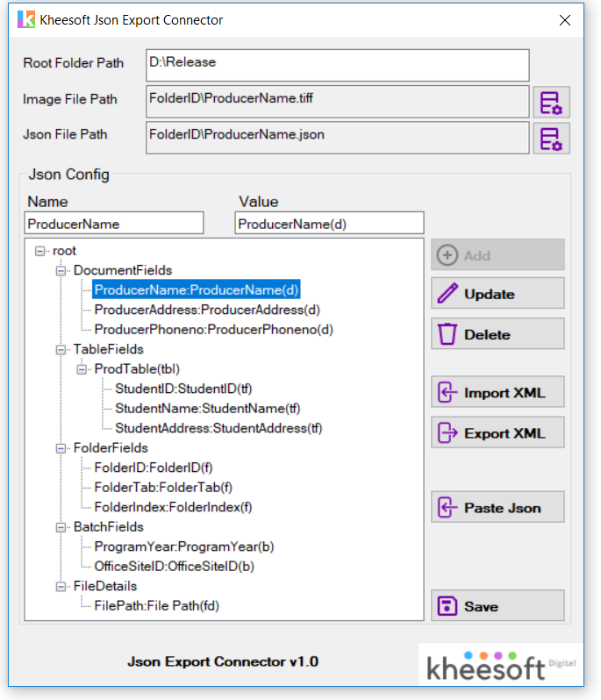This screenshot has width=601, height=700.
Task: Click the trash can Delete button
Action: [497, 334]
